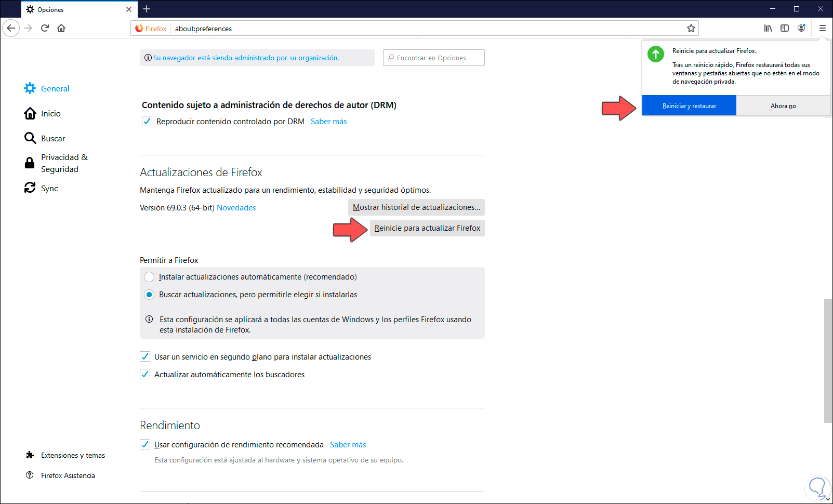Image resolution: width=833 pixels, height=504 pixels.
Task: Click the forward navigation arrow
Action: (x=29, y=28)
